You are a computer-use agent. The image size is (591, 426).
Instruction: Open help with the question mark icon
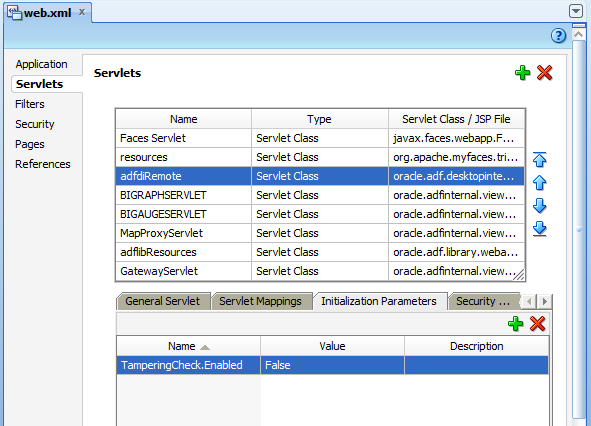click(x=558, y=36)
